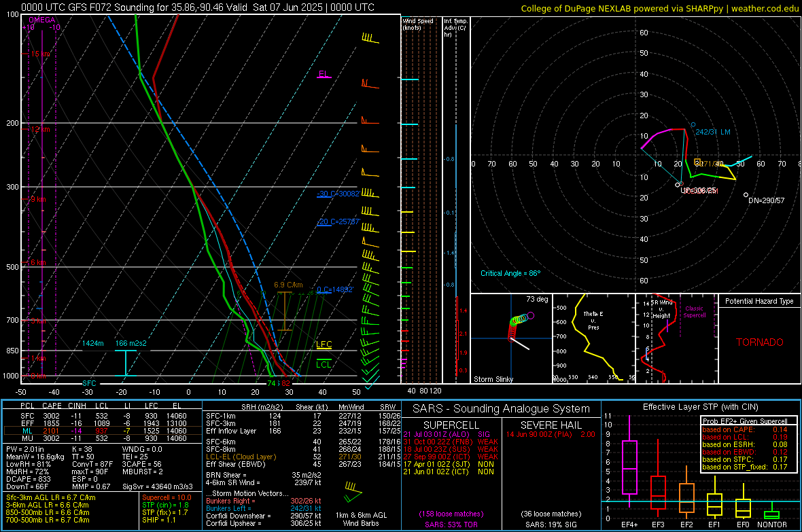Click the '166 m2s2' label on the skew-T
The image size is (802, 532).
coord(131,343)
